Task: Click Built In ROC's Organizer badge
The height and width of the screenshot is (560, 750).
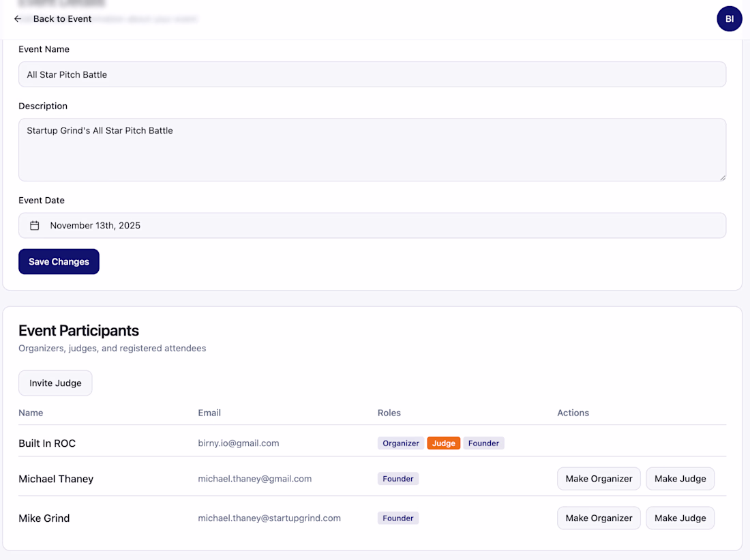Action: click(401, 443)
